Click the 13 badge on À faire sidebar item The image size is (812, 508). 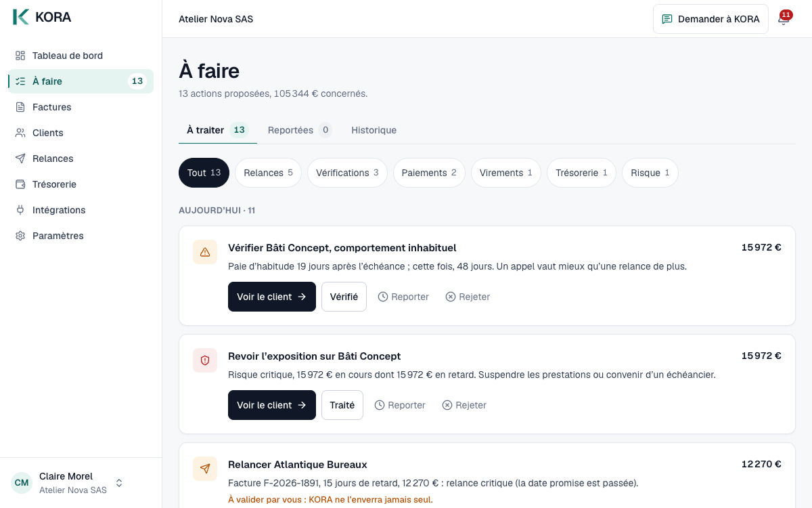click(x=137, y=81)
